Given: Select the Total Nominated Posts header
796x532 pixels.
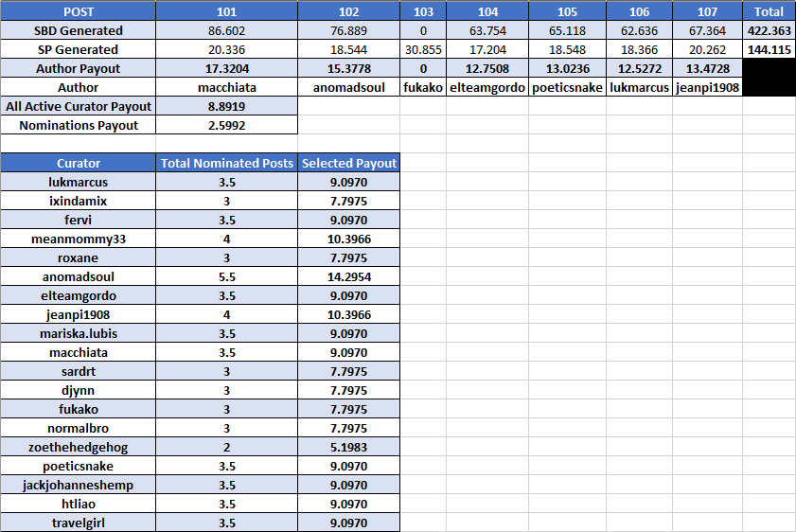Looking at the screenshot, I should 226,163.
